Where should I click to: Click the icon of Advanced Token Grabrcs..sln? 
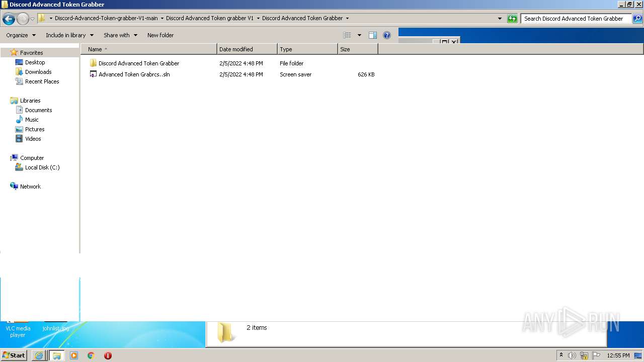click(93, 74)
